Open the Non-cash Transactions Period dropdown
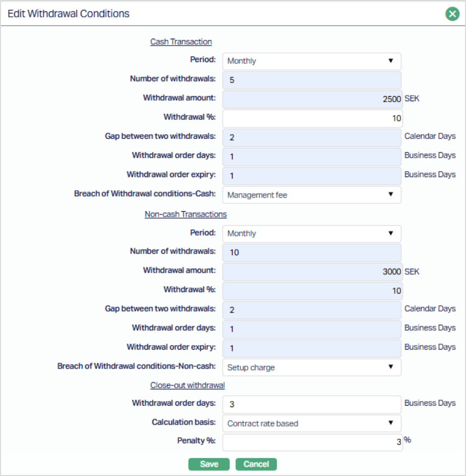Image resolution: width=466 pixels, height=476 pixels. coord(311,234)
